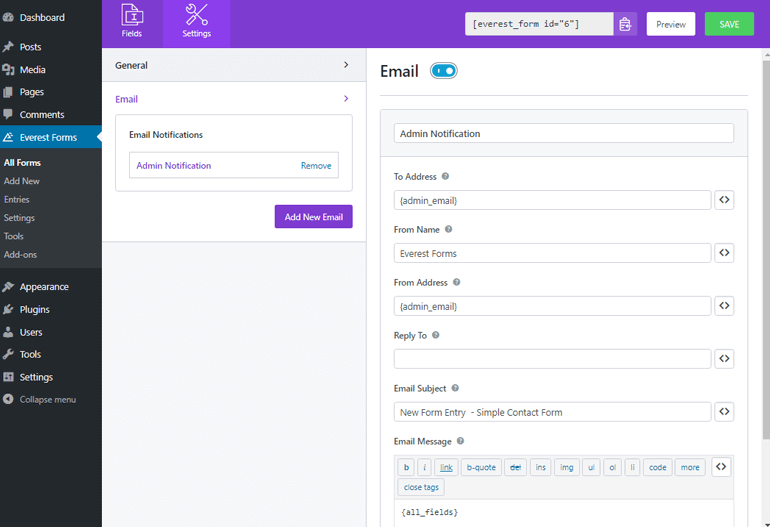Screen dimensions: 770x527
Task: Click help icon next to Reply To
Action: click(435, 335)
